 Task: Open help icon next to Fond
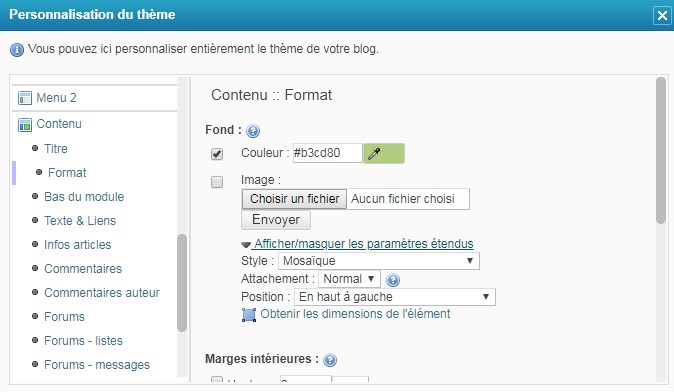click(x=253, y=131)
